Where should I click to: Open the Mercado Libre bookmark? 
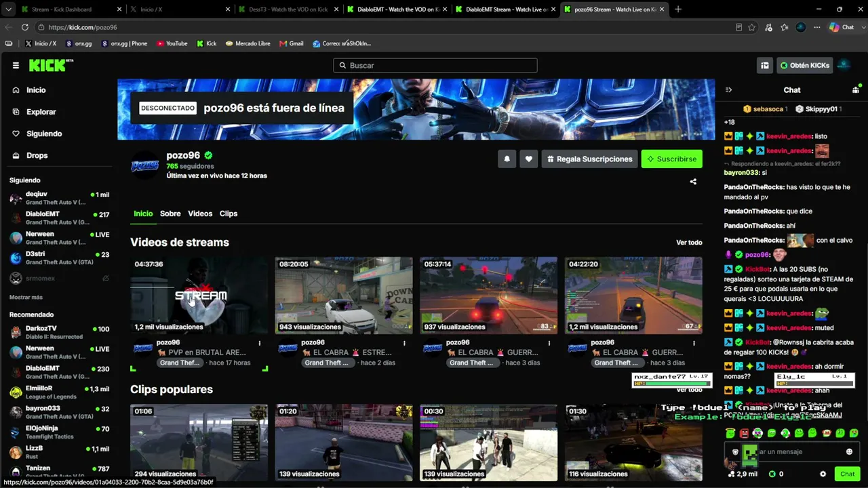(x=248, y=43)
